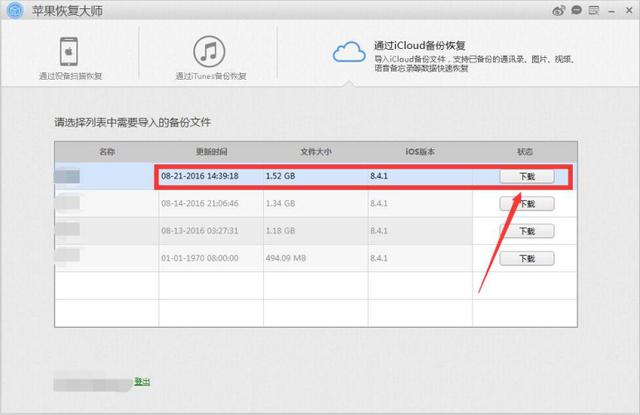The image size is (640, 415).
Task: Click the app logo in title bar
Action: click(x=14, y=10)
